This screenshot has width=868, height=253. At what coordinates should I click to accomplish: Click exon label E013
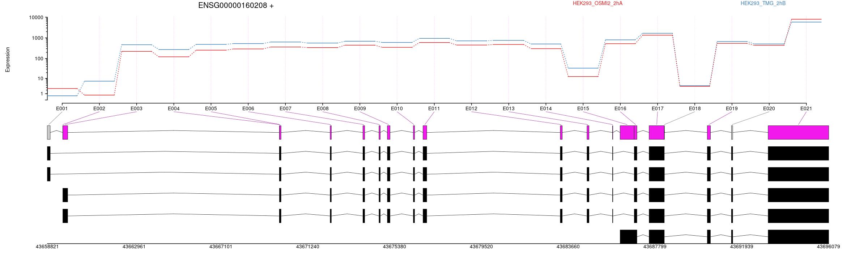click(x=509, y=108)
